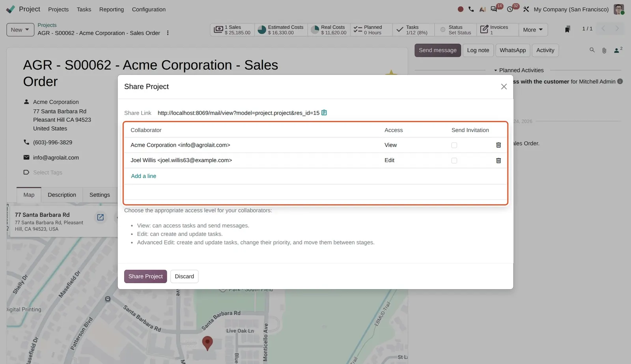Open the Planned Hours stat button
The image size is (631, 364).
tap(371, 30)
